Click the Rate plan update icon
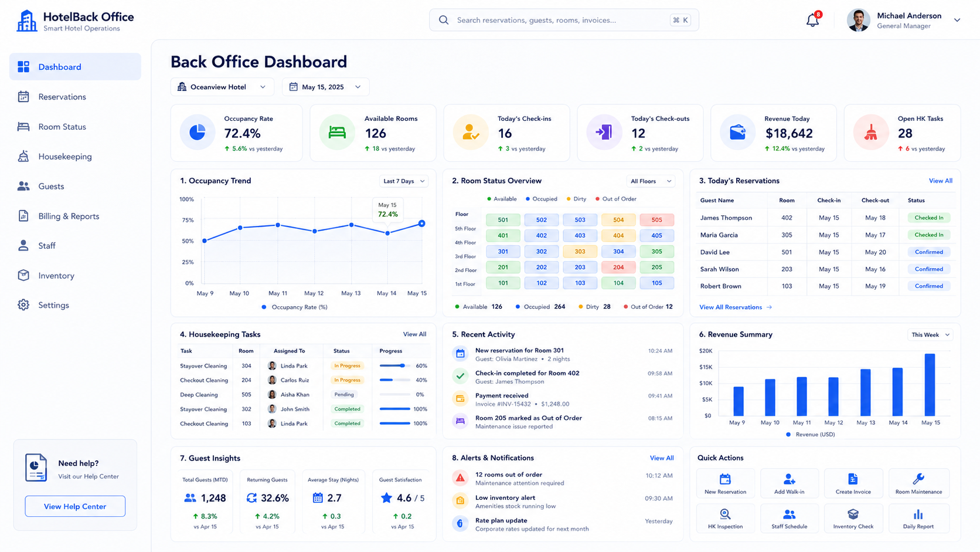 pyautogui.click(x=460, y=524)
